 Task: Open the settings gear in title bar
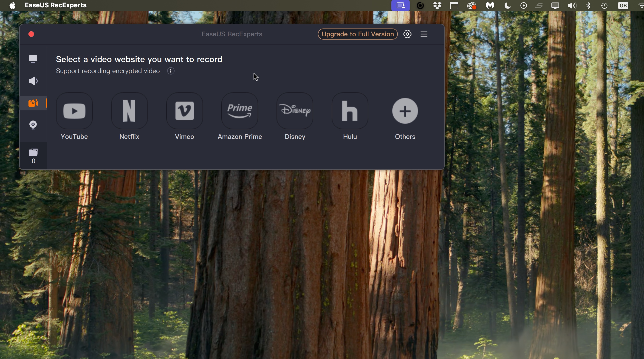407,34
